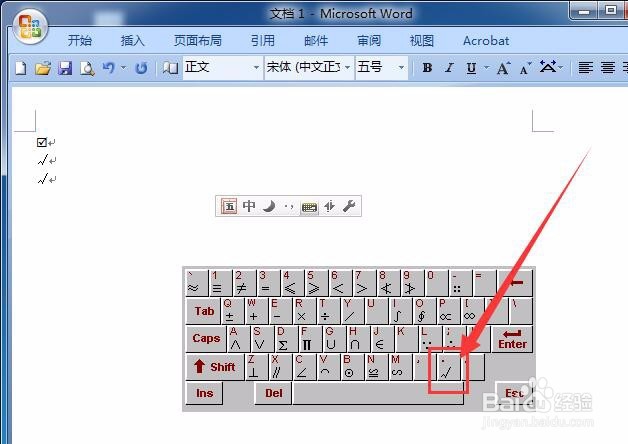Toggle Chinese punctuation mode on IME bar
Image resolution: width=628 pixels, height=444 pixels.
[x=289, y=207]
